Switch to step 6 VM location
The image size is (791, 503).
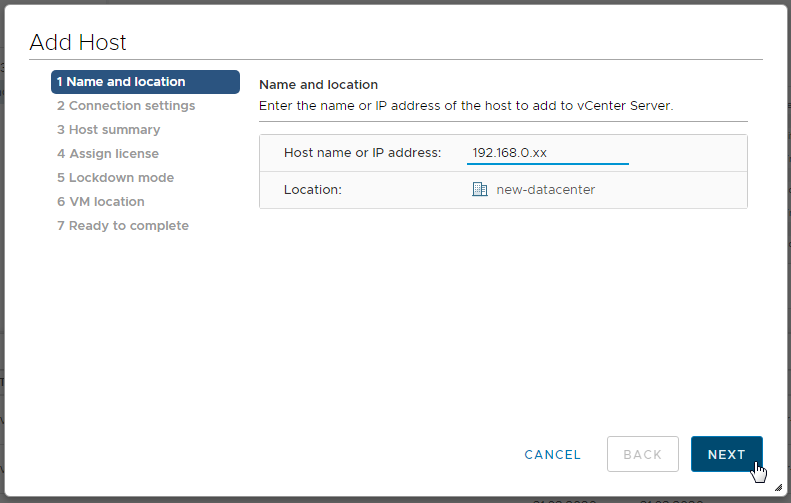(101, 202)
